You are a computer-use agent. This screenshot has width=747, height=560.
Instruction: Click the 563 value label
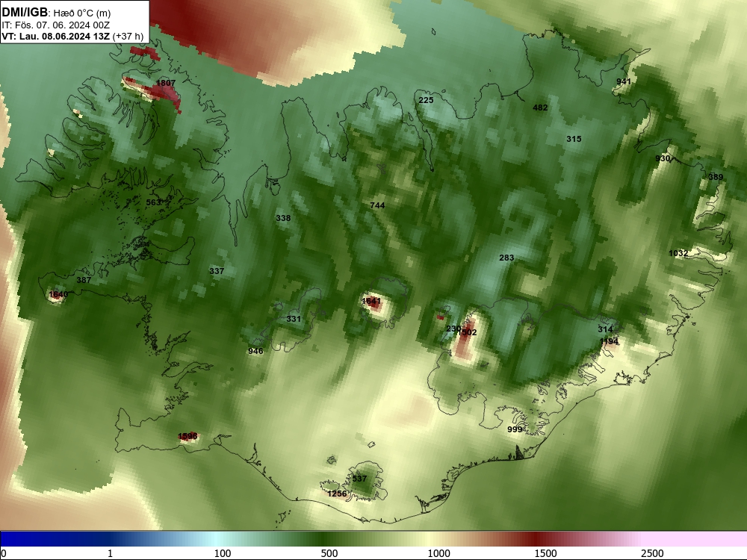pos(153,202)
